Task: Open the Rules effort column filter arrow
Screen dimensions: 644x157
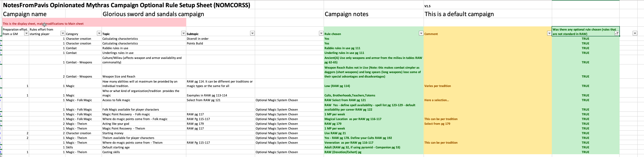Action: pos(63,33)
